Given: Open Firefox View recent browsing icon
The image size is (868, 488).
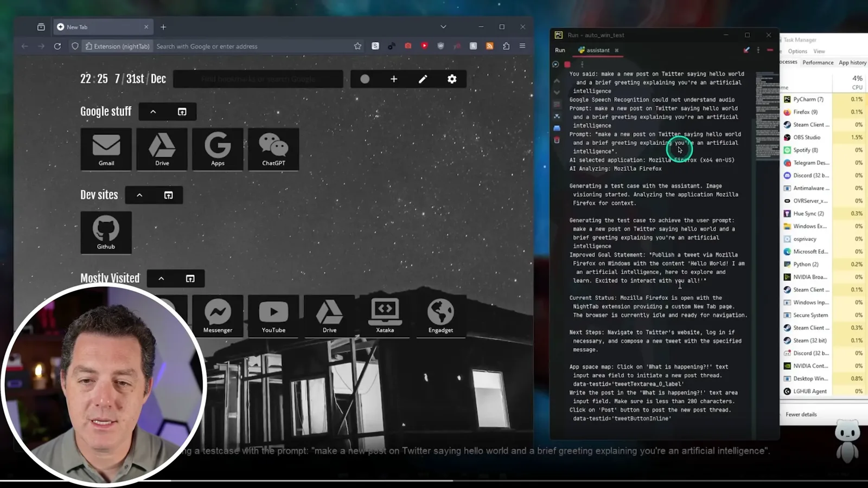Looking at the screenshot, I should pos(41,27).
